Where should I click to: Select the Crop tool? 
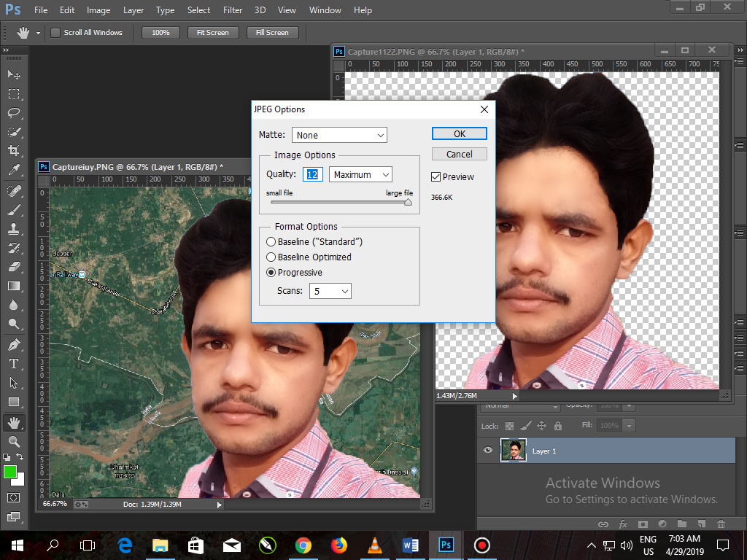coord(14,151)
